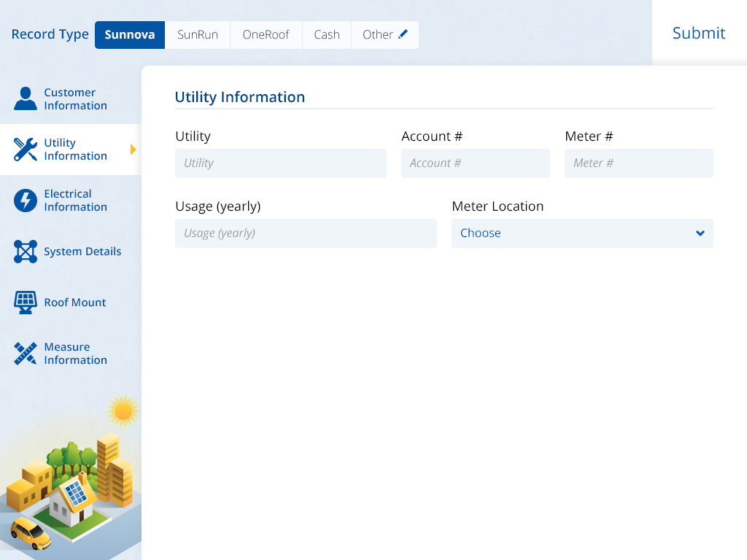747x560 pixels.
Task: Navigate to the Roof Mount section
Action: pyautogui.click(x=71, y=303)
